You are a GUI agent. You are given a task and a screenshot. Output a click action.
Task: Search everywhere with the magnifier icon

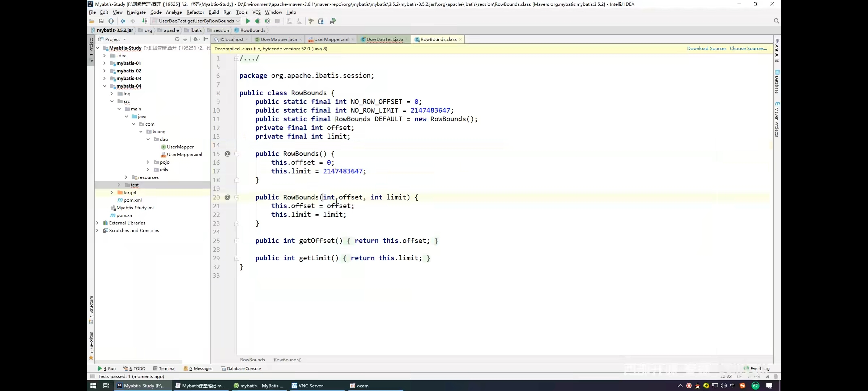click(x=776, y=21)
